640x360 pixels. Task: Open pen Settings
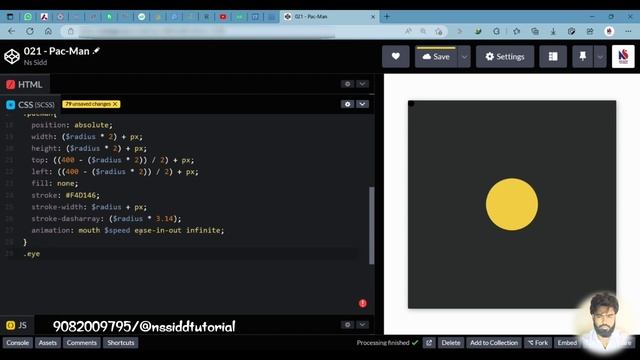click(x=505, y=57)
